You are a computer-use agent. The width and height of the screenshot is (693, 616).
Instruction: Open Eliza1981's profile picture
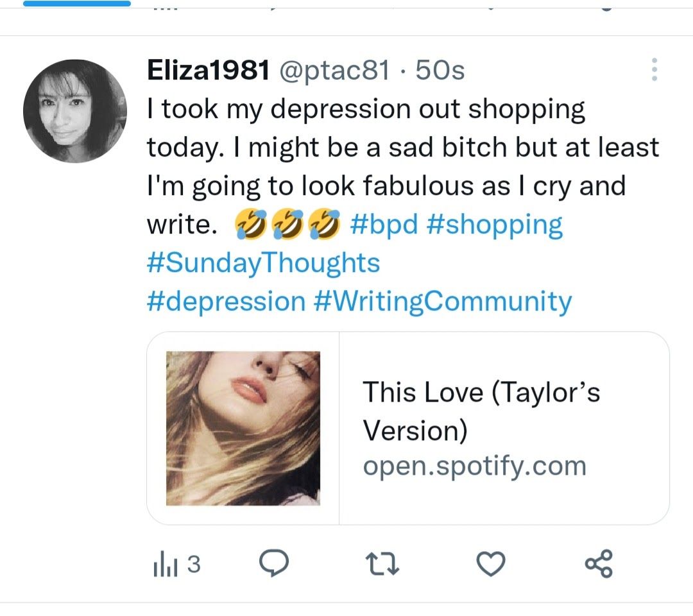(75, 110)
